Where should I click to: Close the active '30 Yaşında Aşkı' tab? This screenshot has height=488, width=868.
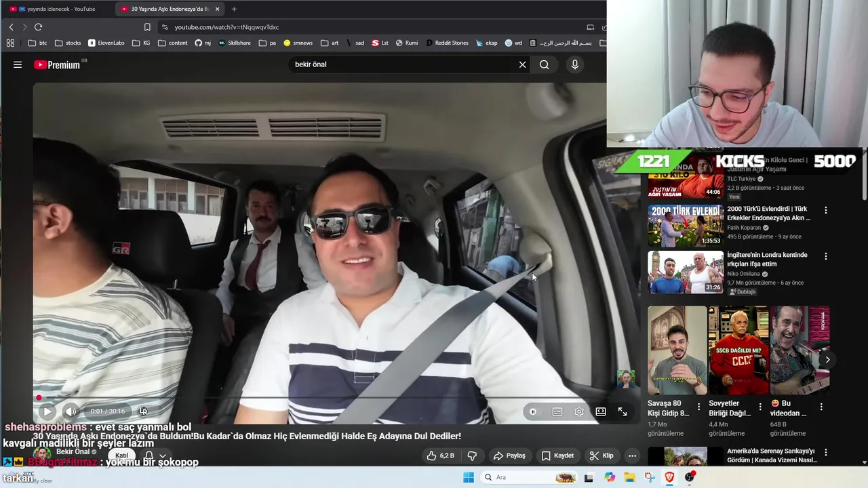pyautogui.click(x=217, y=9)
